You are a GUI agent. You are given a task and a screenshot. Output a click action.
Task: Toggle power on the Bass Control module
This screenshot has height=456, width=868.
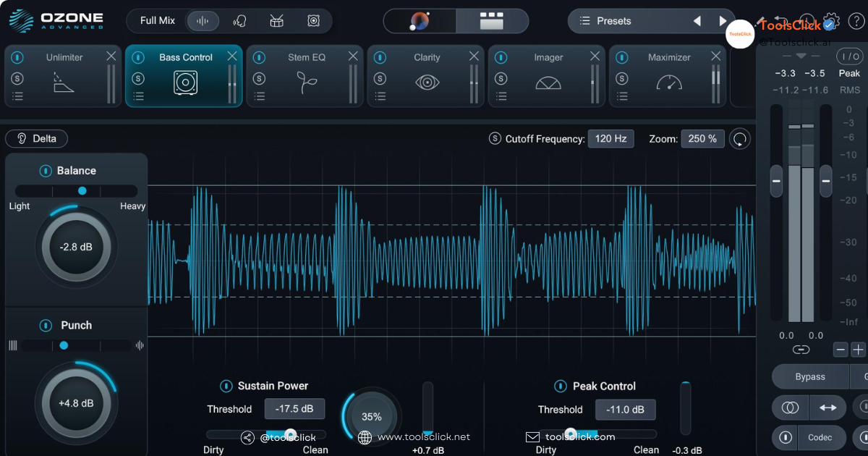pyautogui.click(x=138, y=57)
